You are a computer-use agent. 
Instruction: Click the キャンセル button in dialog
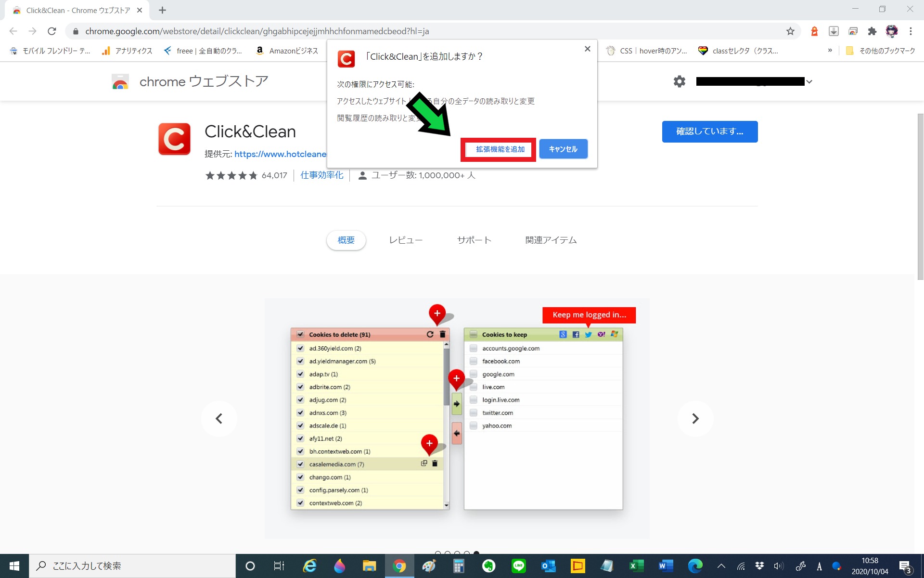pos(563,149)
